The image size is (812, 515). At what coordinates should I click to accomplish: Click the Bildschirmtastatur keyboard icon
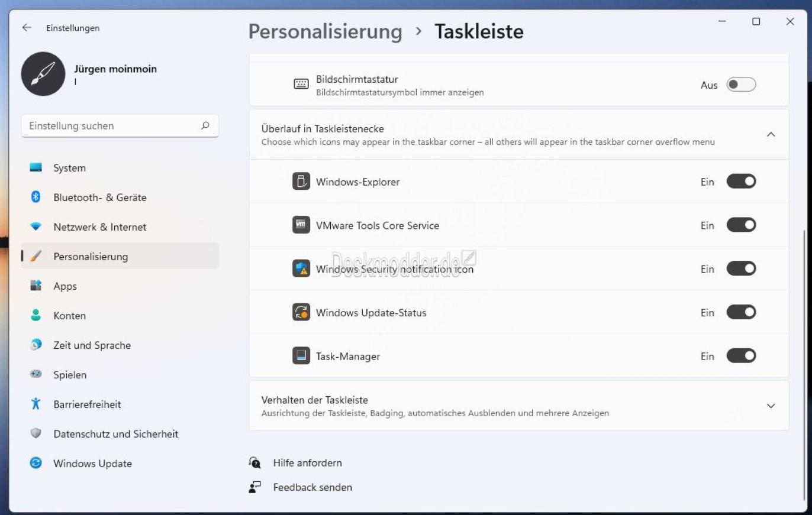pos(301,85)
